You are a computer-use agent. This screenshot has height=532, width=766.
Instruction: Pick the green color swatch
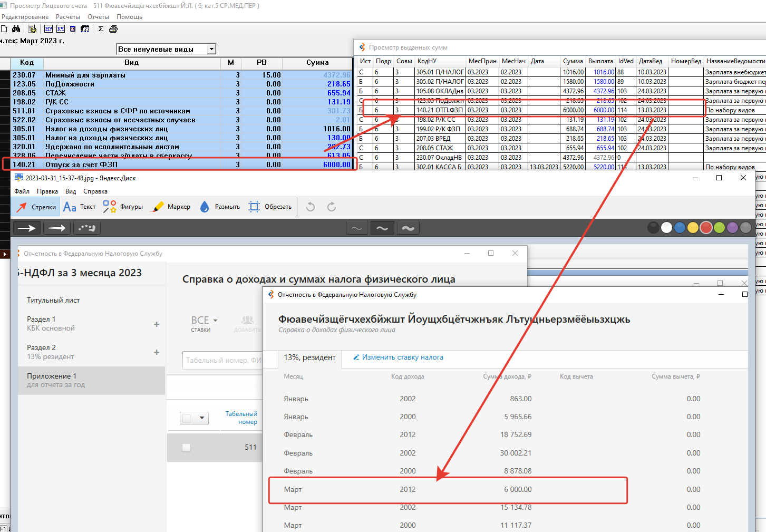pos(719,228)
